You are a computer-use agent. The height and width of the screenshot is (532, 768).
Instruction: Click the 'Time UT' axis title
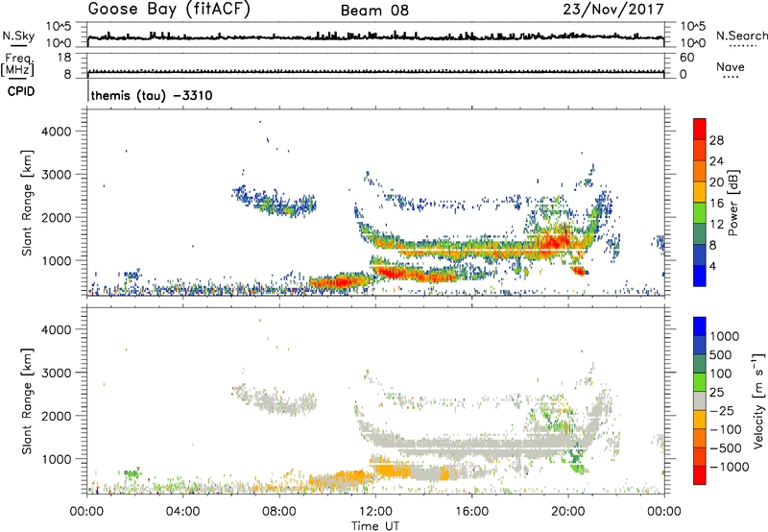(375, 526)
